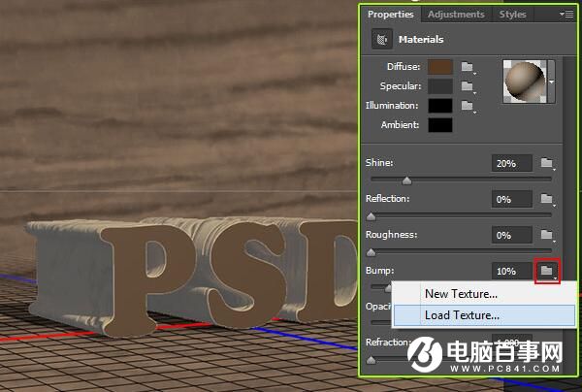The image size is (582, 392).
Task: Choose Load Texture... from the menu
Action: click(x=484, y=315)
